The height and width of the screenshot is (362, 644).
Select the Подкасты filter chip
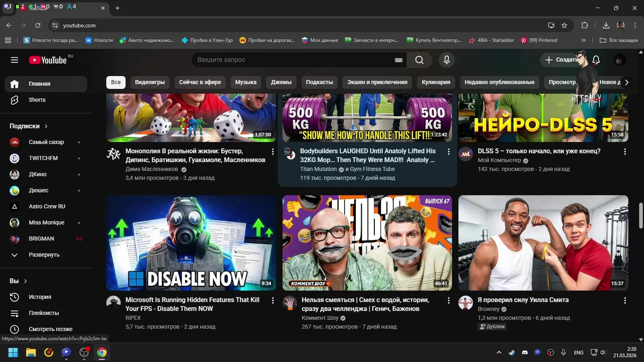[x=319, y=82]
